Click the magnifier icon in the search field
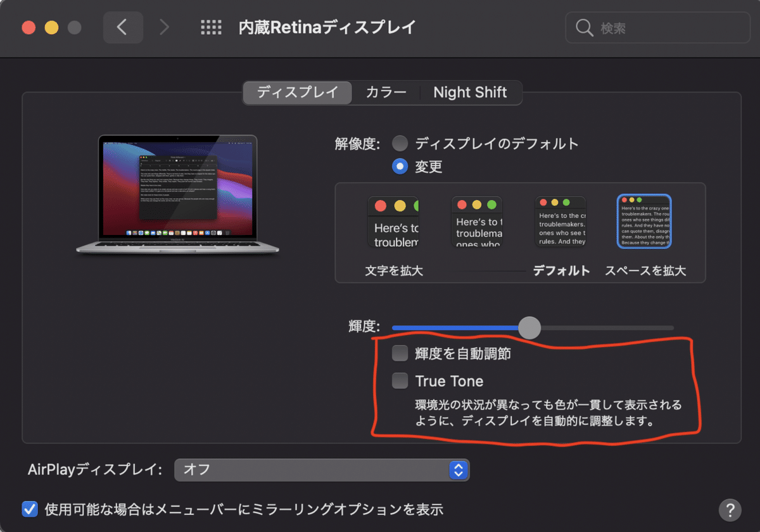 [x=583, y=27]
